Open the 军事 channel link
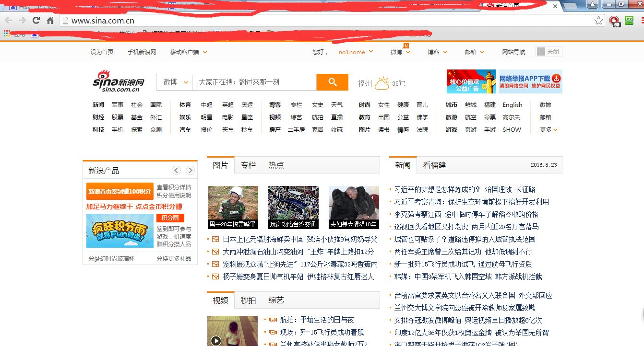 tap(118, 105)
